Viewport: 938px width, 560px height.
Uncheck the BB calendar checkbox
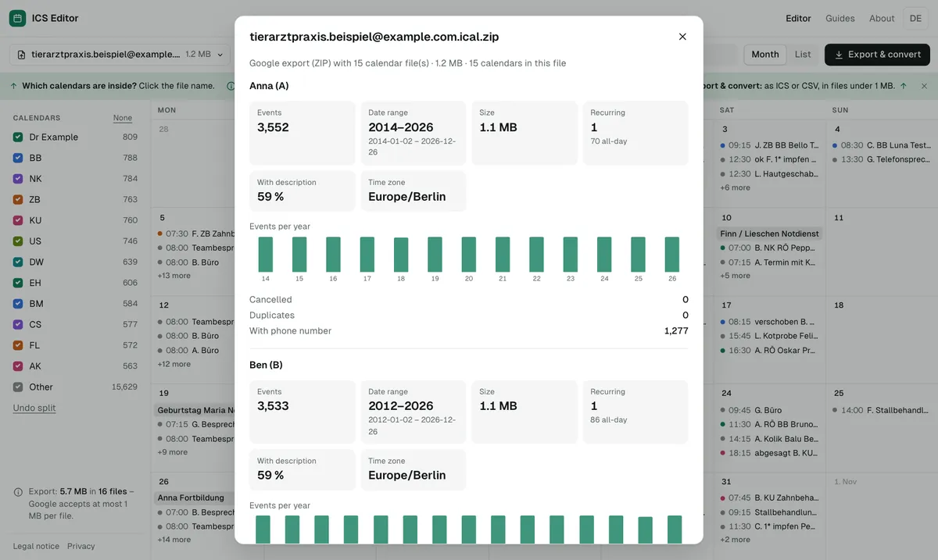pos(18,158)
